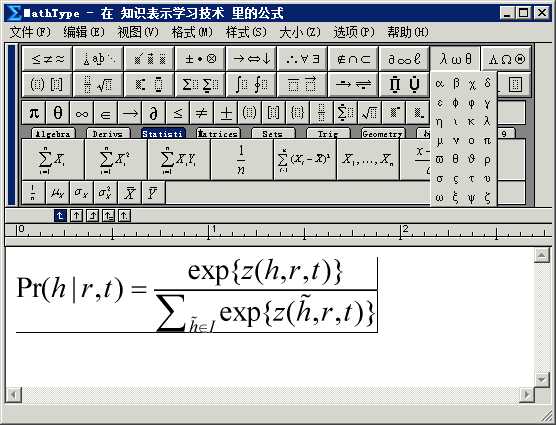Switch to the Matrices tab

tap(218, 134)
